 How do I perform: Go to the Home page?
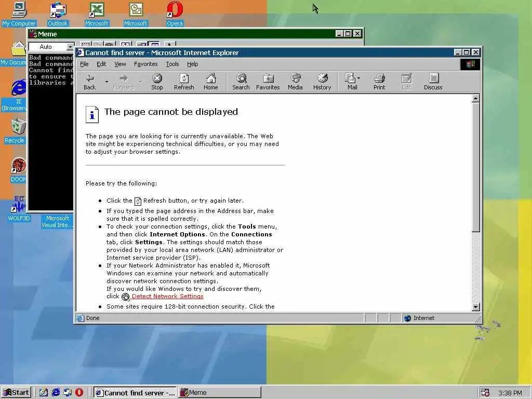[x=211, y=82]
